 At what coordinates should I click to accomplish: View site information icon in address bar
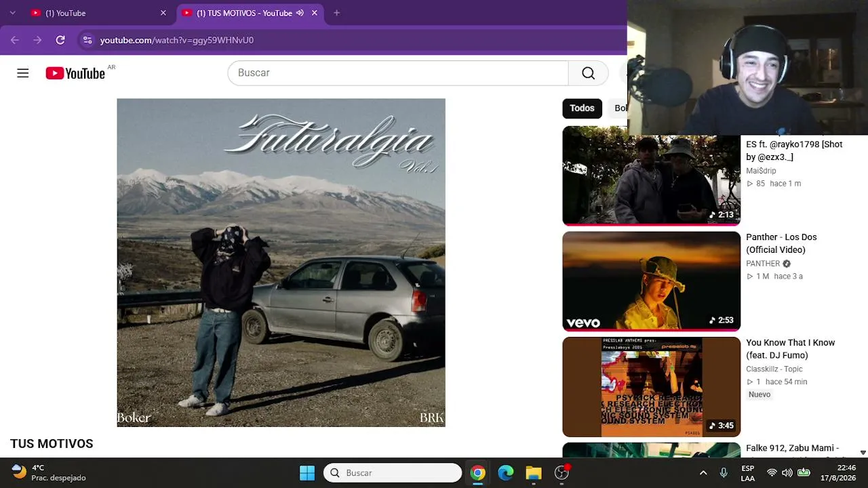[87, 40]
